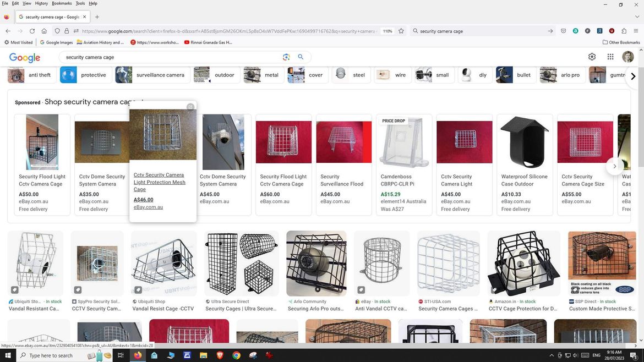644x362 pixels.
Task: Show hidden system tray icons
Action: (552, 355)
